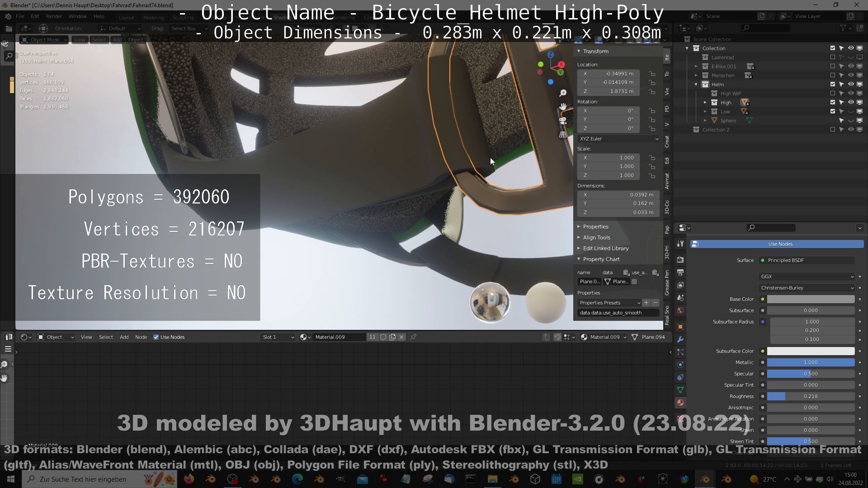Click the Principled BSDF surface button
The width and height of the screenshot is (868, 488).
[x=807, y=260]
